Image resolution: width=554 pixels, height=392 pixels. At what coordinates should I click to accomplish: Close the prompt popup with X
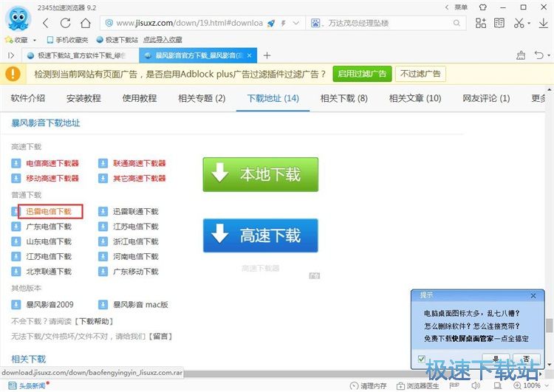coord(533,295)
